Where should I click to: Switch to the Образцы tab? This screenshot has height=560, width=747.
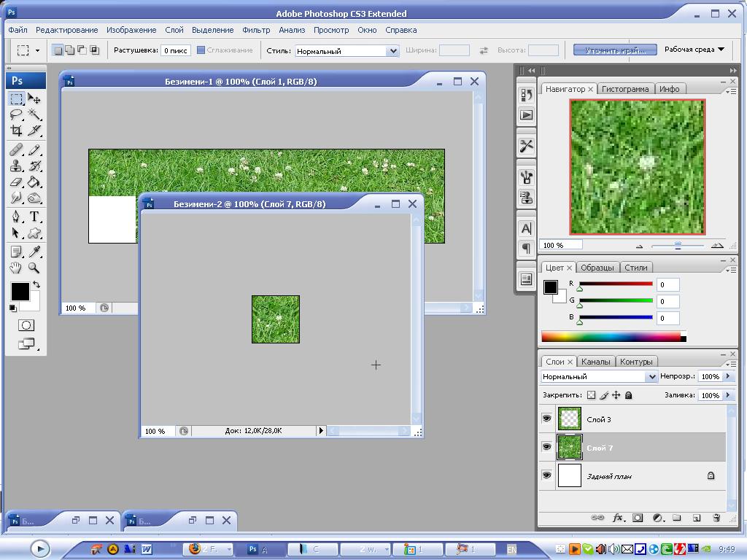[x=597, y=268]
